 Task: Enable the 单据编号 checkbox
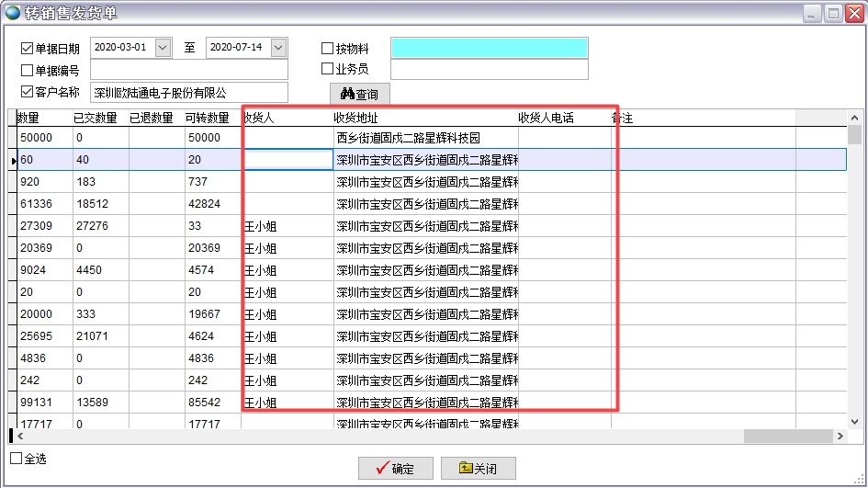point(27,70)
